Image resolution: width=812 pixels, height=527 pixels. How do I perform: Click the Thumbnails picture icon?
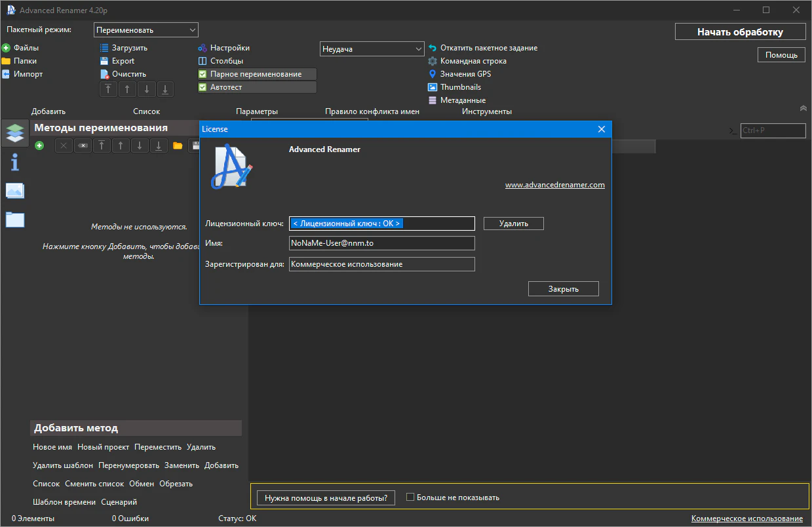[433, 87]
